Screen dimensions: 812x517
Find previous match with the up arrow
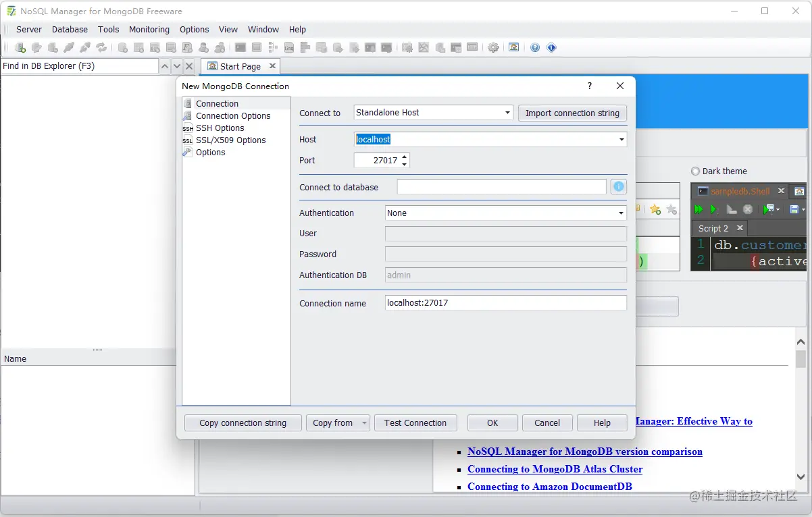(x=165, y=66)
